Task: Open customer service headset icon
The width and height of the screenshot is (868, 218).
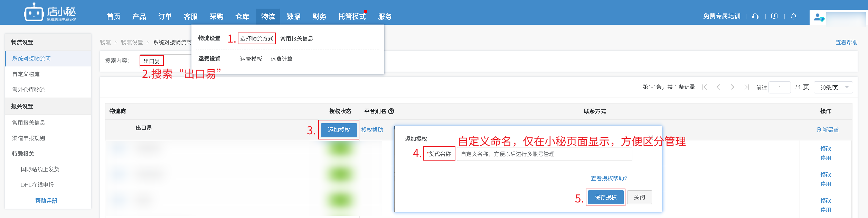Action: 755,16
